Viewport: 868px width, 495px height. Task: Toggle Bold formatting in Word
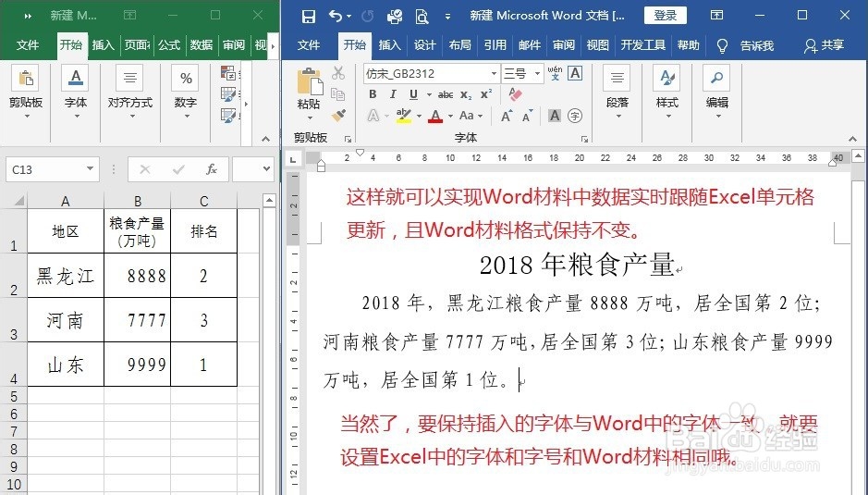pyautogui.click(x=373, y=94)
